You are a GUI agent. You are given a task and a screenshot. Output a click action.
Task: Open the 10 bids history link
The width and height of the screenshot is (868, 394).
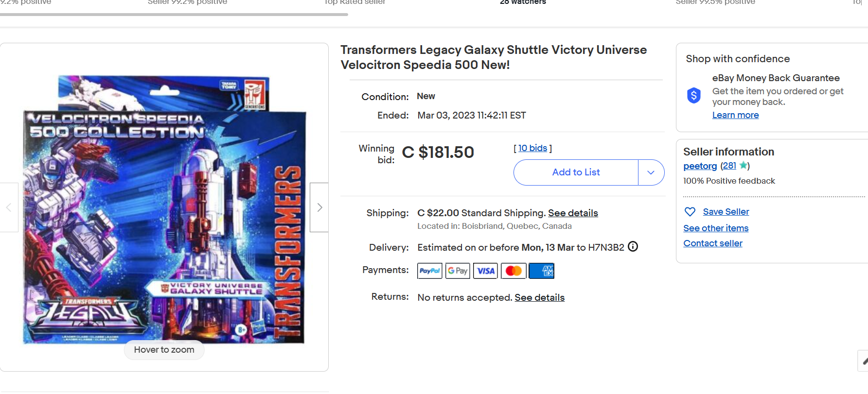(532, 148)
